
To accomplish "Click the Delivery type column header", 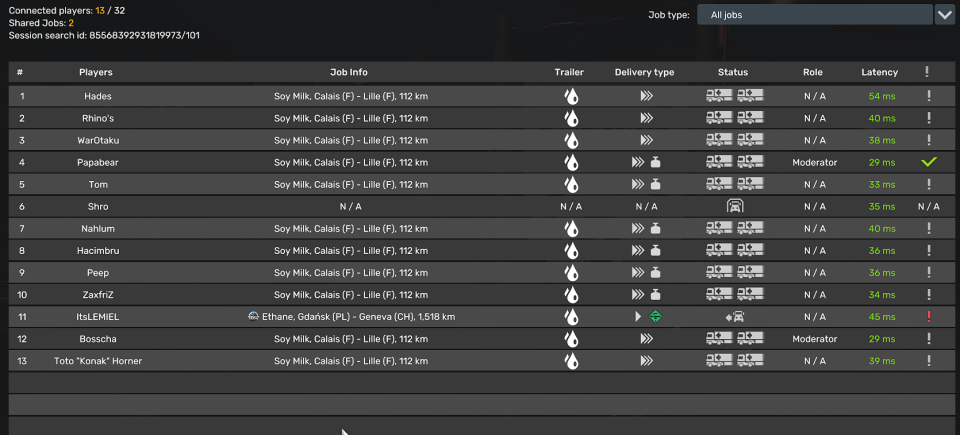I will click(x=644, y=72).
